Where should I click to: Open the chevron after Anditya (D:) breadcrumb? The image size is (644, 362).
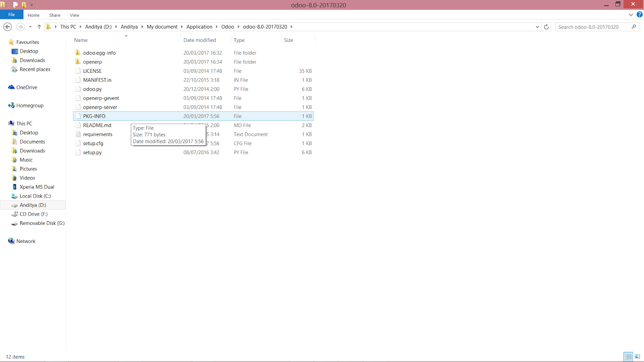coord(116,27)
